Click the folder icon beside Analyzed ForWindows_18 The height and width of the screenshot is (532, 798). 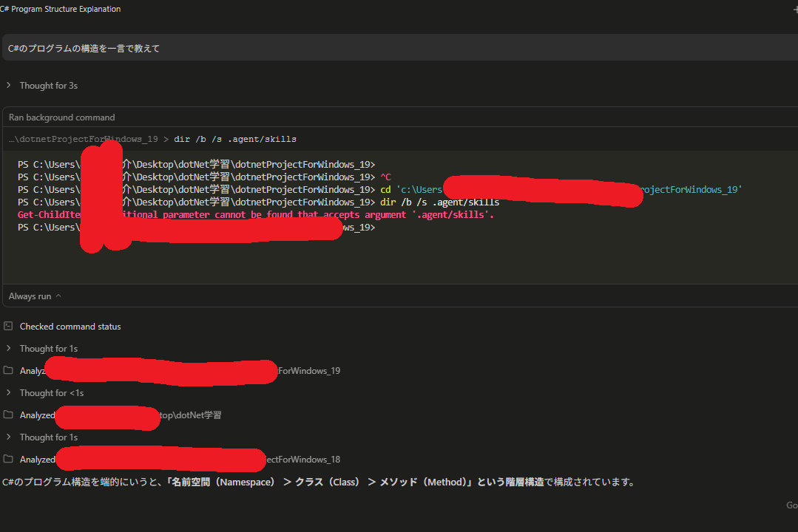tap(9, 459)
